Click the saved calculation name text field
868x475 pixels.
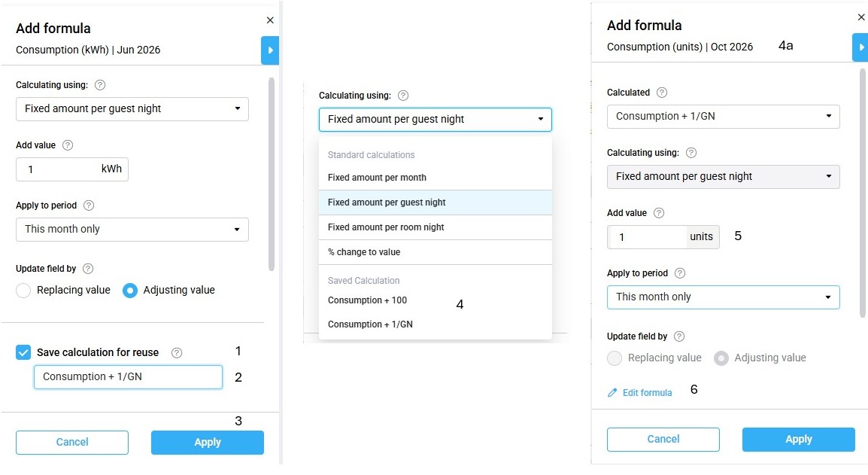128,377
